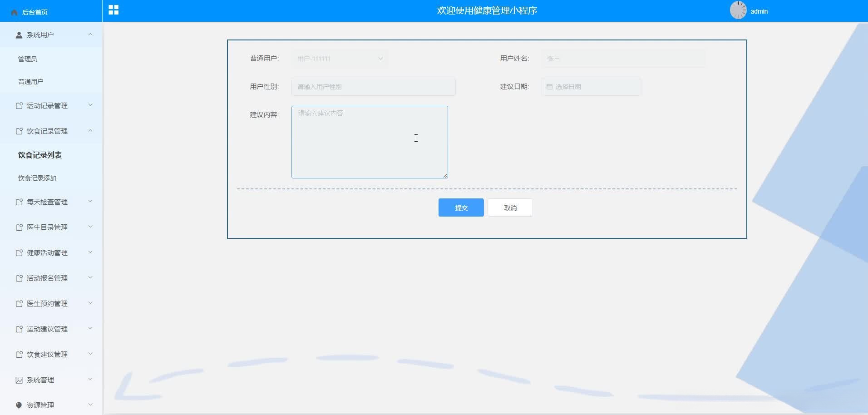The image size is (868, 415).
Task: Expand the 医生预约管理 sidebar section
Action: [90, 303]
